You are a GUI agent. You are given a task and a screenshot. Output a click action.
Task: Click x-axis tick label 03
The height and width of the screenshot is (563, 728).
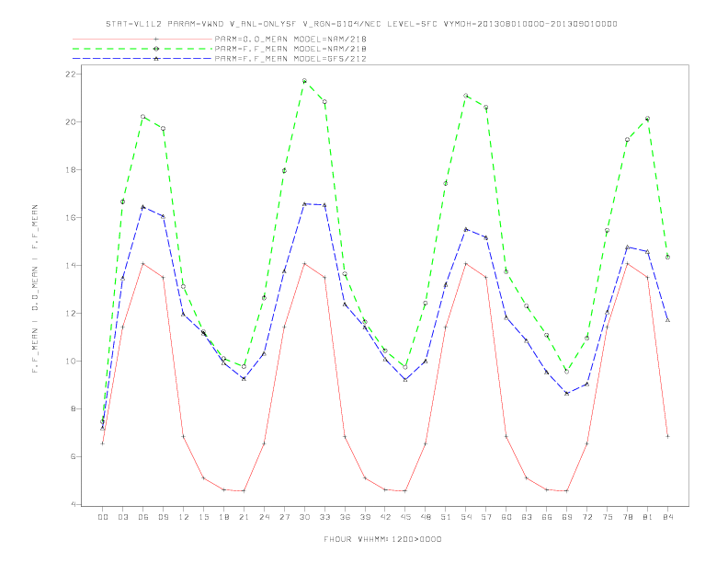[x=122, y=517]
